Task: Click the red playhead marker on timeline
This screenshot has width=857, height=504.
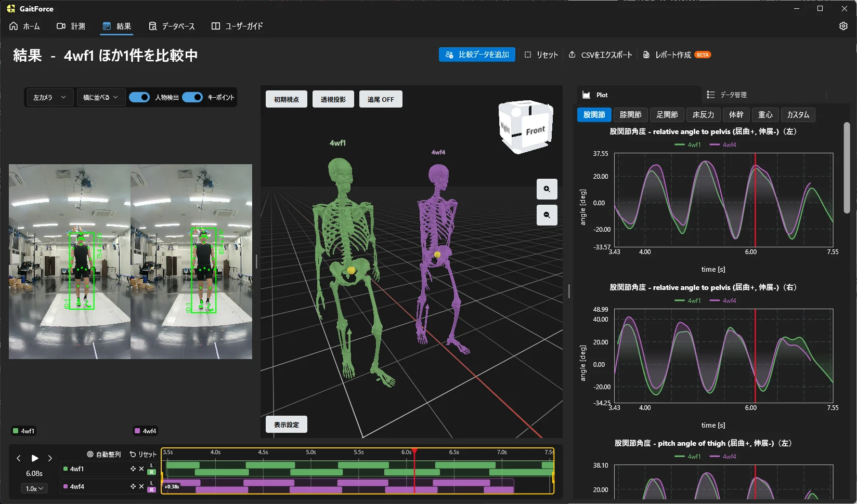Action: (x=414, y=451)
